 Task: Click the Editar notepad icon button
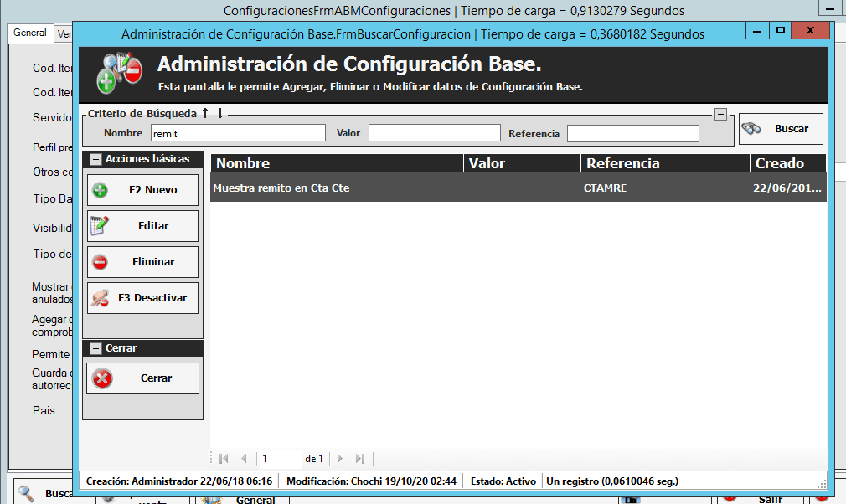142,226
